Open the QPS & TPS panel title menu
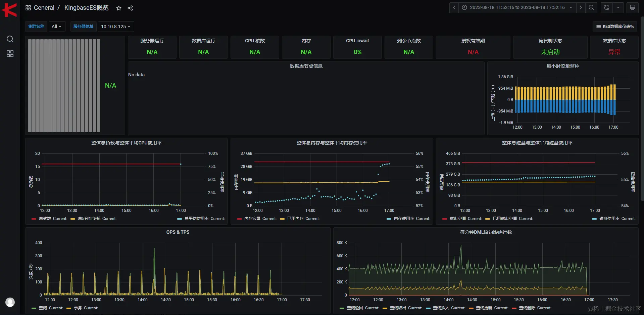The height and width of the screenshot is (315, 644). [x=178, y=232]
